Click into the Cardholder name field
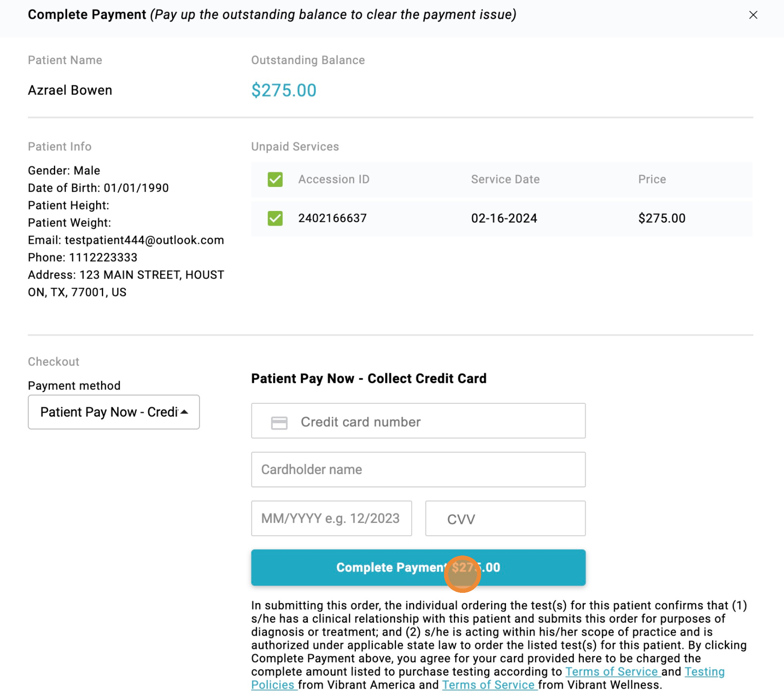The image size is (784, 697). point(418,470)
